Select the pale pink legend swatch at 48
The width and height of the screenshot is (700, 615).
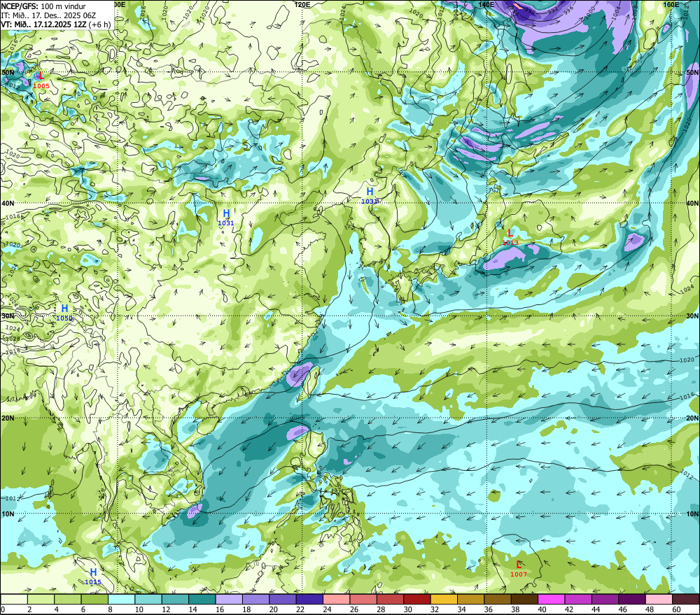659,599
